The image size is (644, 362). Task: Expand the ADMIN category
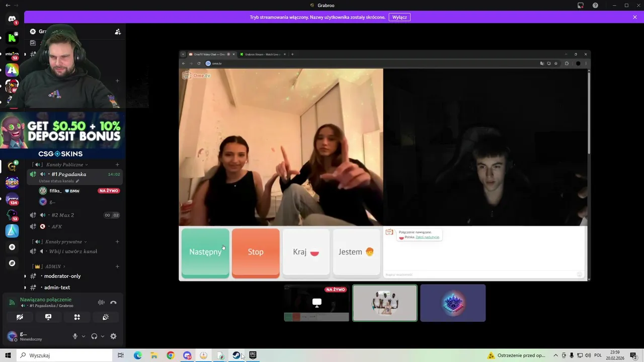(x=50, y=266)
